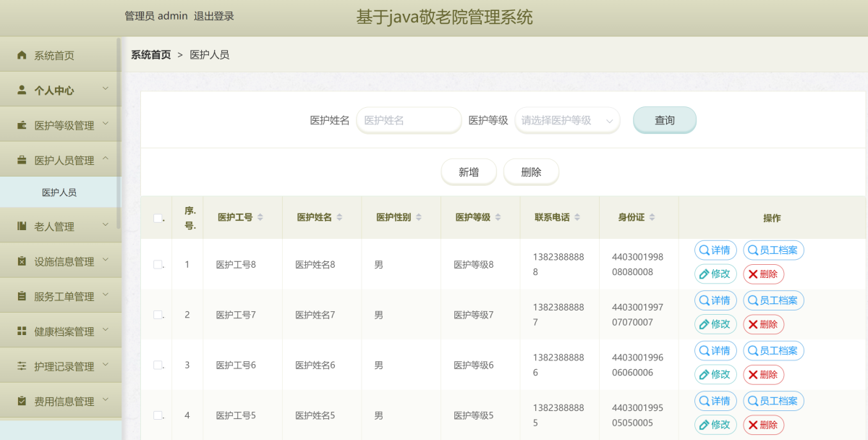Open the 医护等级 selection dropdown
This screenshot has height=440, width=868.
(567, 121)
